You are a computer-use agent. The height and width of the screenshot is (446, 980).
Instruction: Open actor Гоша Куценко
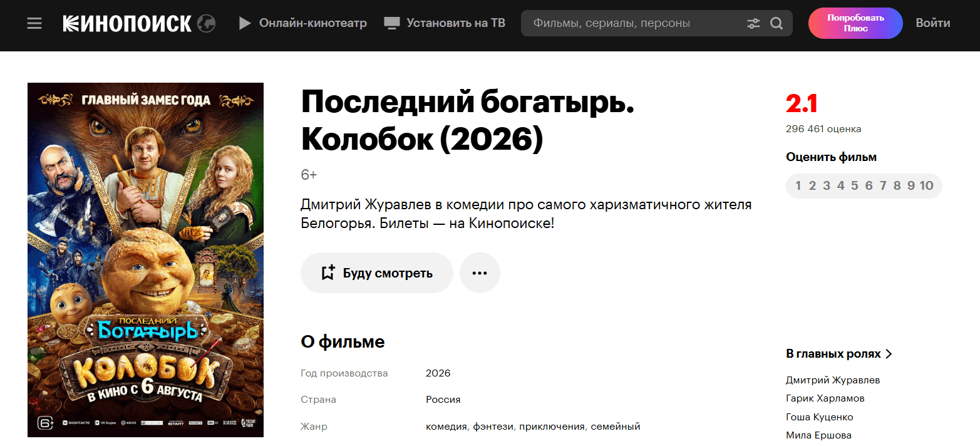(x=820, y=417)
